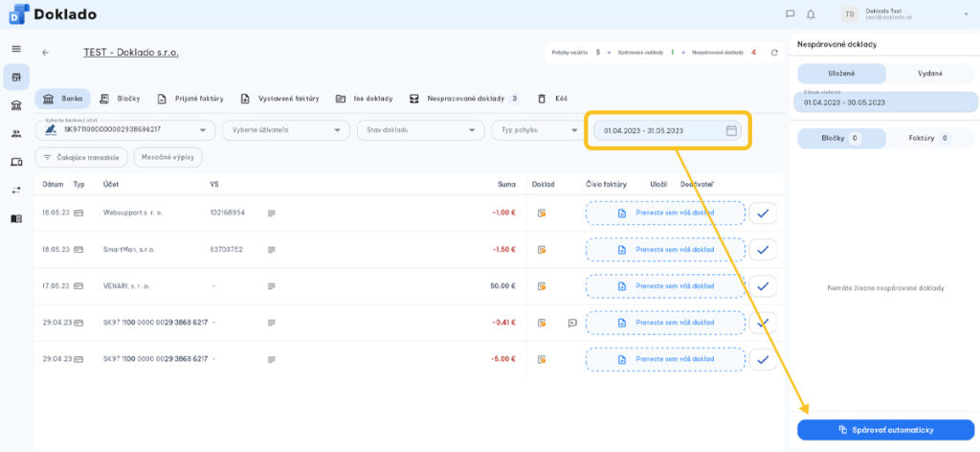The height and width of the screenshot is (452, 980).
Task: Switch to the Vystavené faktúry tab
Action: click(x=279, y=99)
